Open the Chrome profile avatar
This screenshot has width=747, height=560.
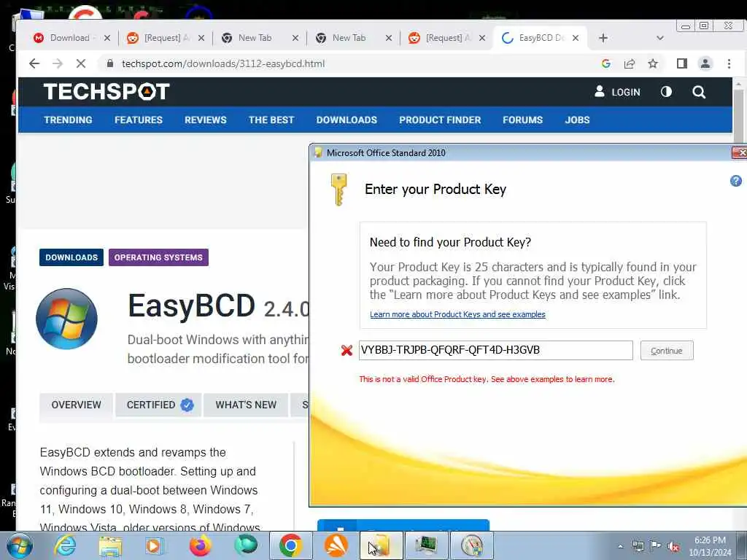705,63
